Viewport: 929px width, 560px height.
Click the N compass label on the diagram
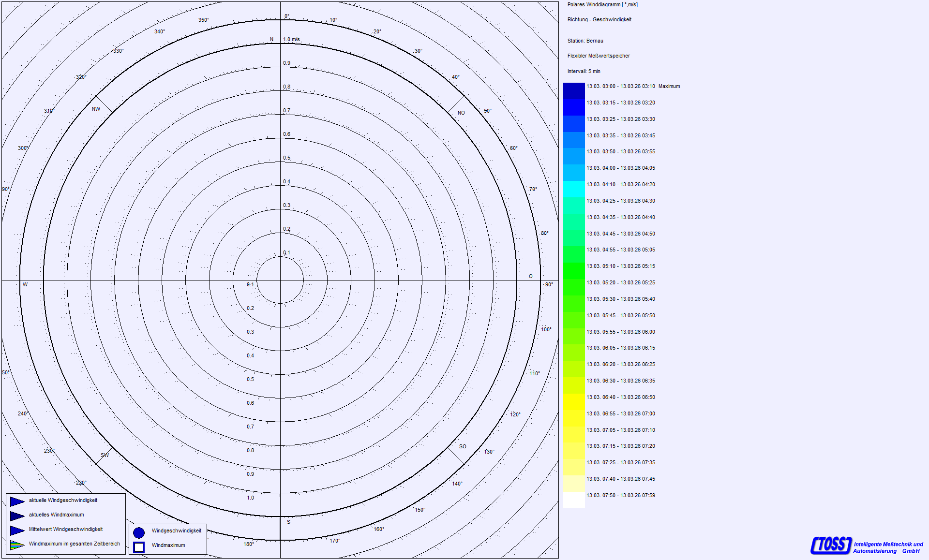point(271,40)
